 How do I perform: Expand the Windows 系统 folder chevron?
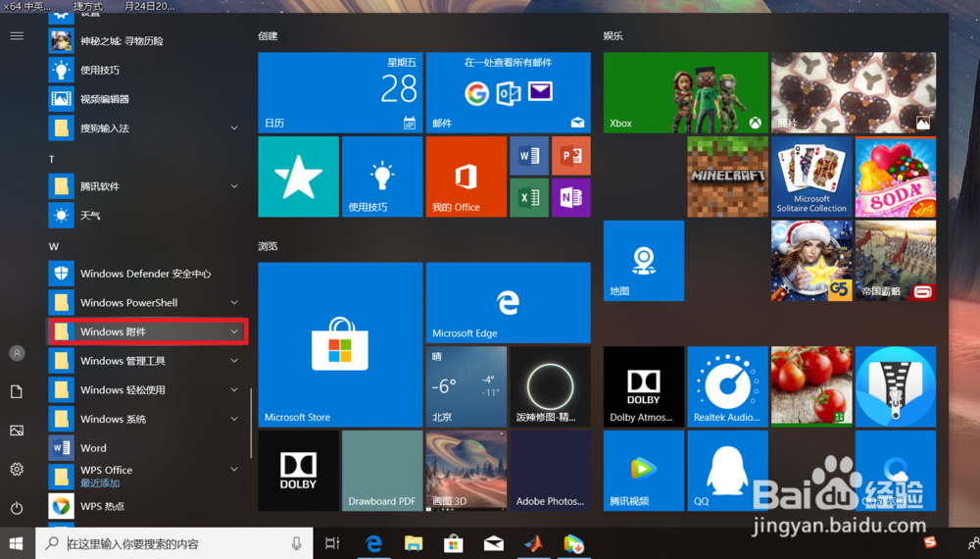pos(234,419)
